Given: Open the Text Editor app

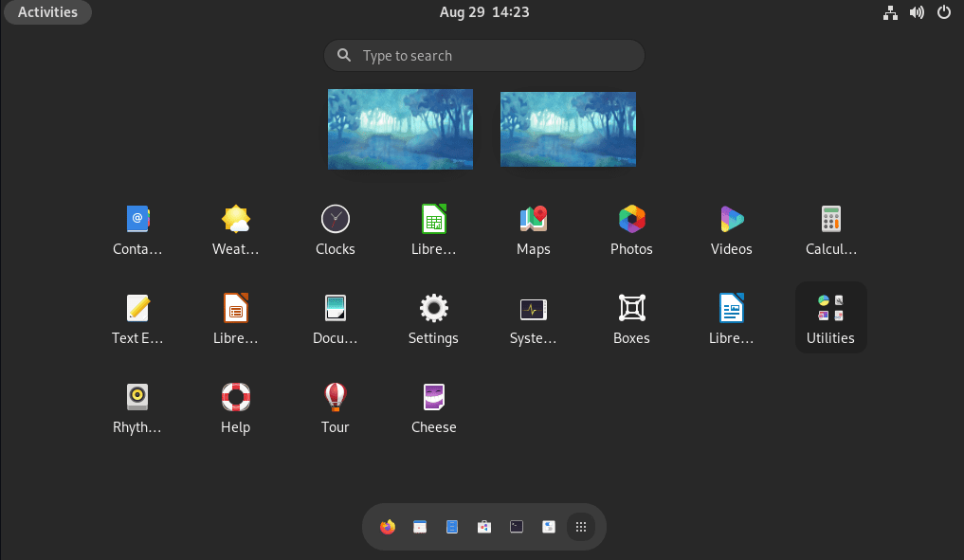Looking at the screenshot, I should pyautogui.click(x=137, y=318).
